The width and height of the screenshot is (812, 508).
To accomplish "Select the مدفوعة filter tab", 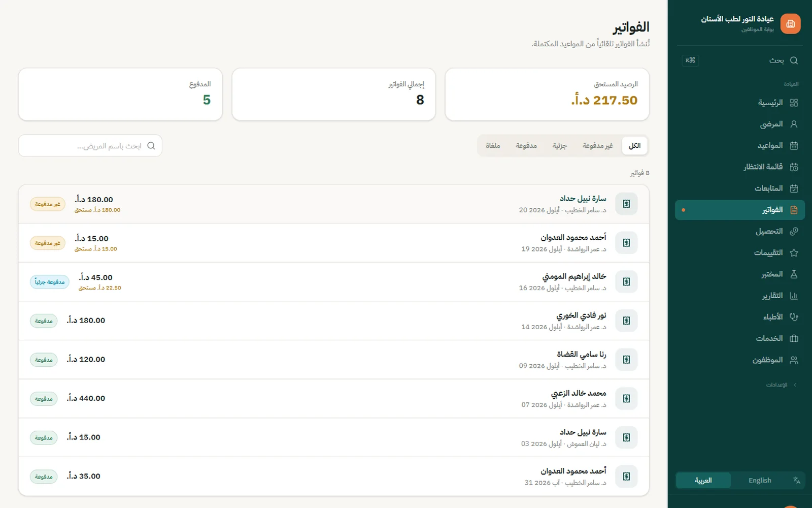I will pos(526,146).
